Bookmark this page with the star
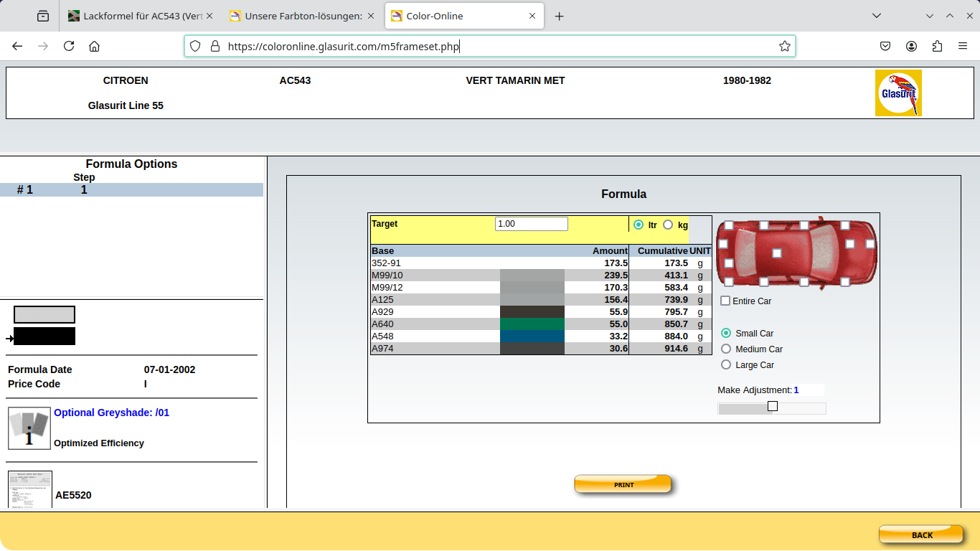 (x=785, y=46)
